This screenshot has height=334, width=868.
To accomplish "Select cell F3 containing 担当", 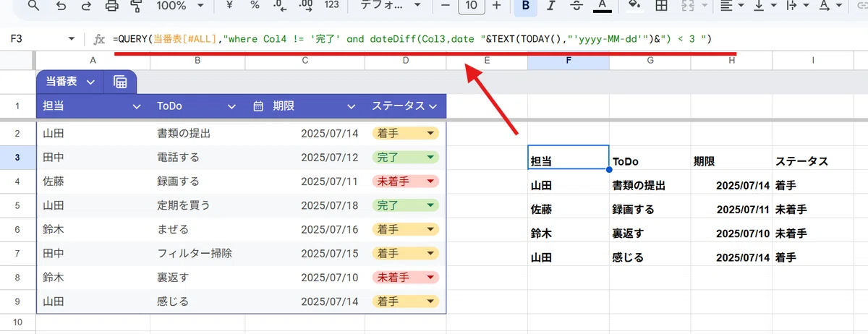I will point(569,158).
